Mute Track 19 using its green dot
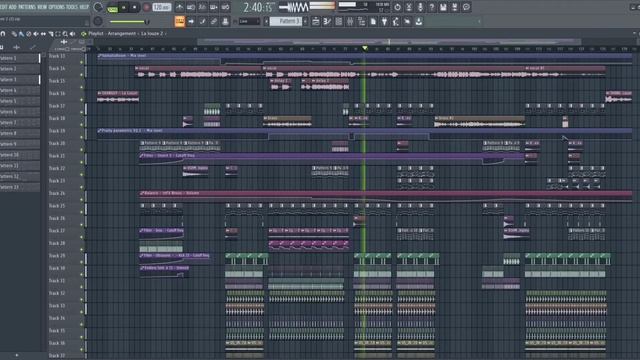 pyautogui.click(x=82, y=137)
